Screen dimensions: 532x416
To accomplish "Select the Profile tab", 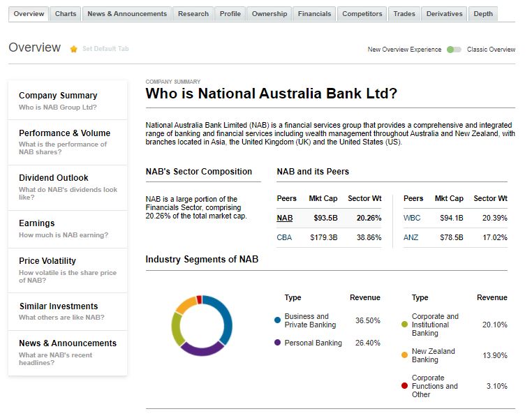I will (x=230, y=14).
